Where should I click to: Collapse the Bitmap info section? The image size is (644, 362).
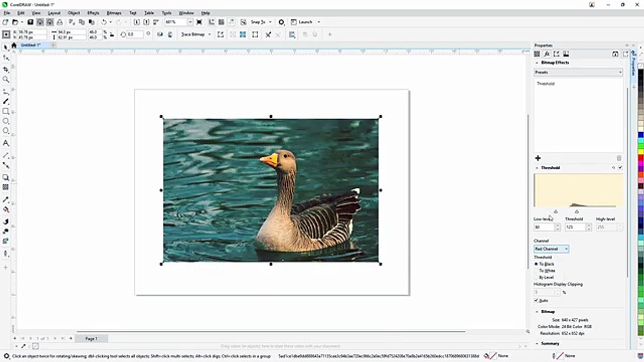pyautogui.click(x=536, y=312)
